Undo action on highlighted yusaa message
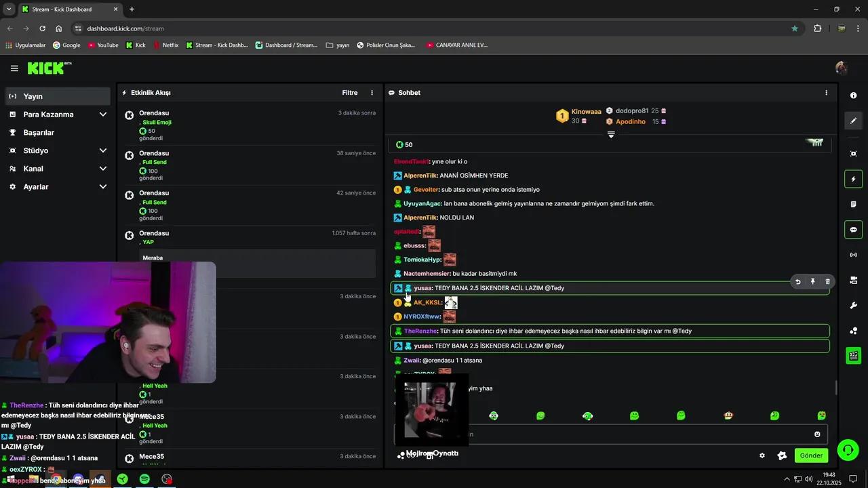Screen dimensions: 868x488 click(797, 281)
